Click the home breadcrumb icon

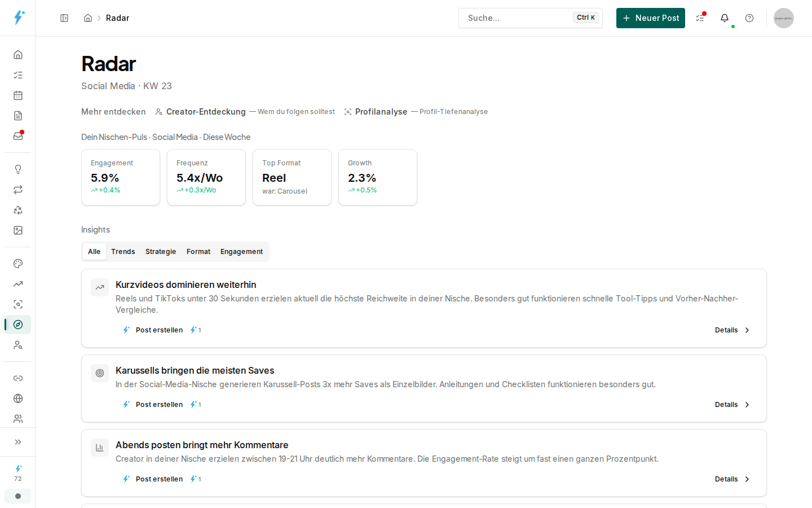point(88,18)
